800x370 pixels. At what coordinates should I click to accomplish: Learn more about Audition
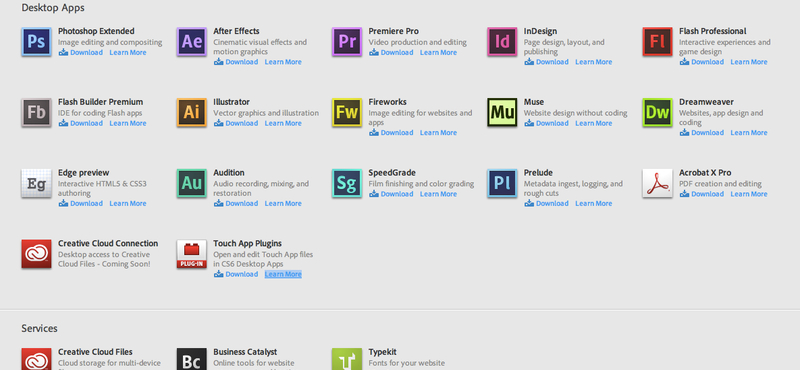[x=283, y=203]
